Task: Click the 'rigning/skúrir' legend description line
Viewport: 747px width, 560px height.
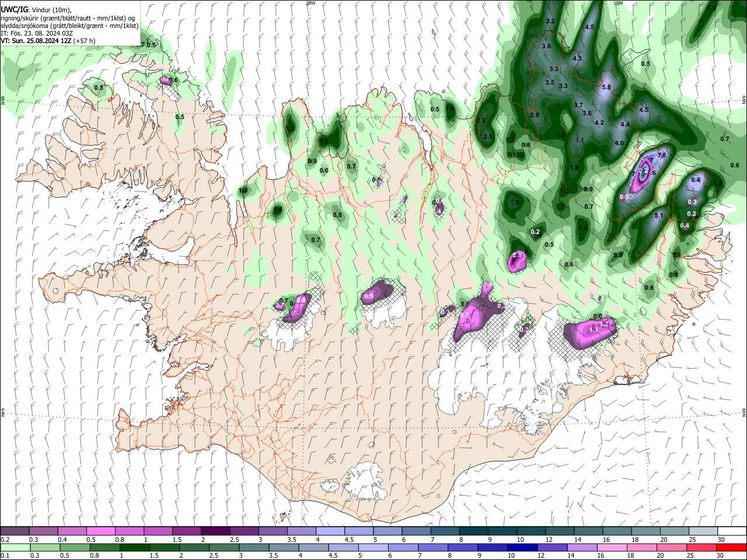Action: coord(68,17)
